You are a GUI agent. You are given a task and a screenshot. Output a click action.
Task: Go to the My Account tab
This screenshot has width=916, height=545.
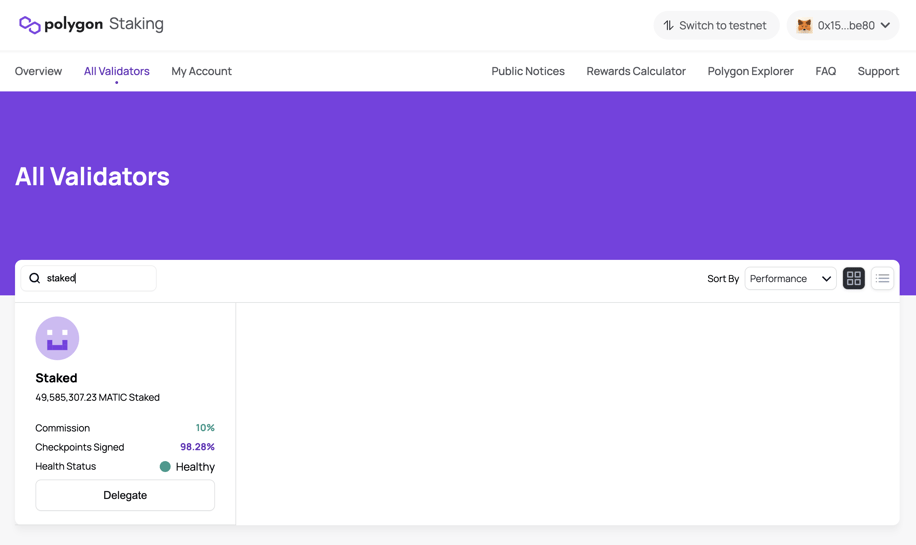202,71
